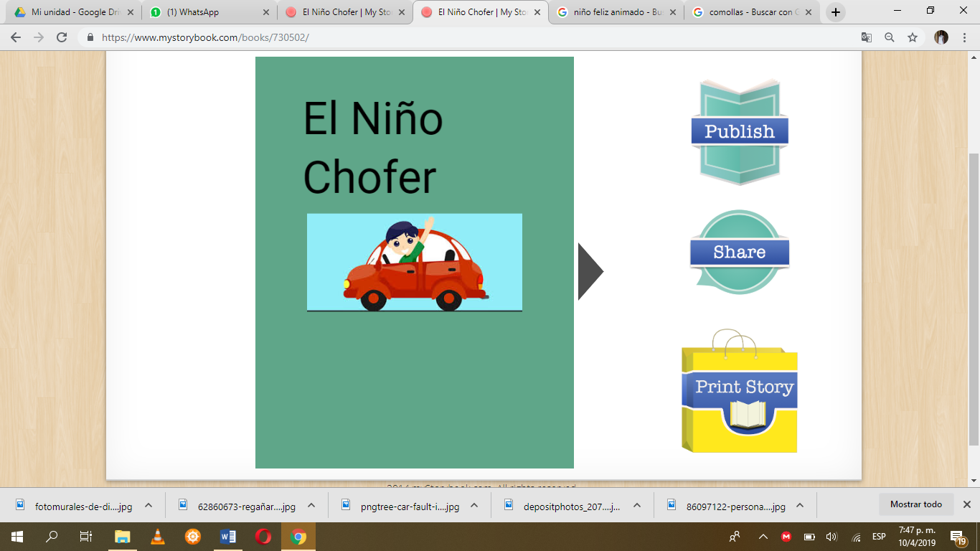Image resolution: width=980 pixels, height=551 pixels.
Task: Close the WhatsApp tab
Action: pos(265,12)
